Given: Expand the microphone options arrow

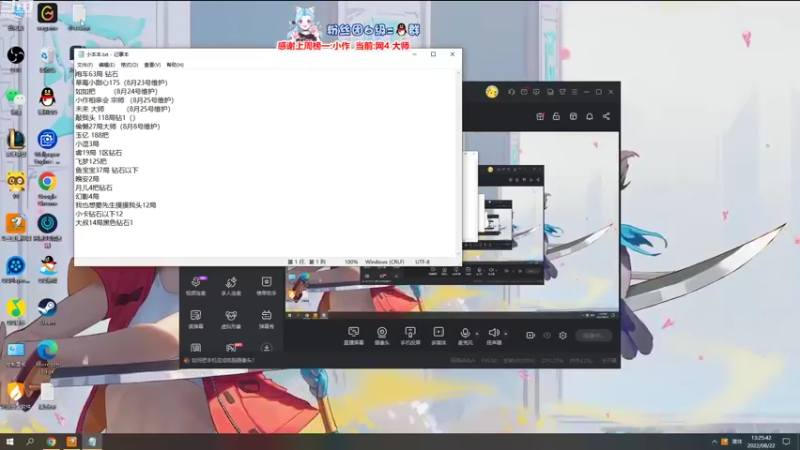Looking at the screenshot, I should [x=477, y=334].
